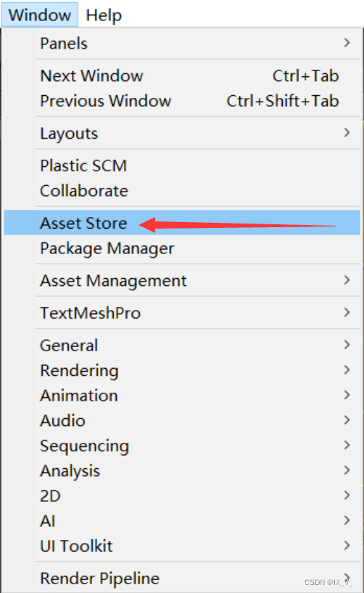This screenshot has width=364, height=593.
Task: Expand the Rendering submenu chevron
Action: click(347, 370)
